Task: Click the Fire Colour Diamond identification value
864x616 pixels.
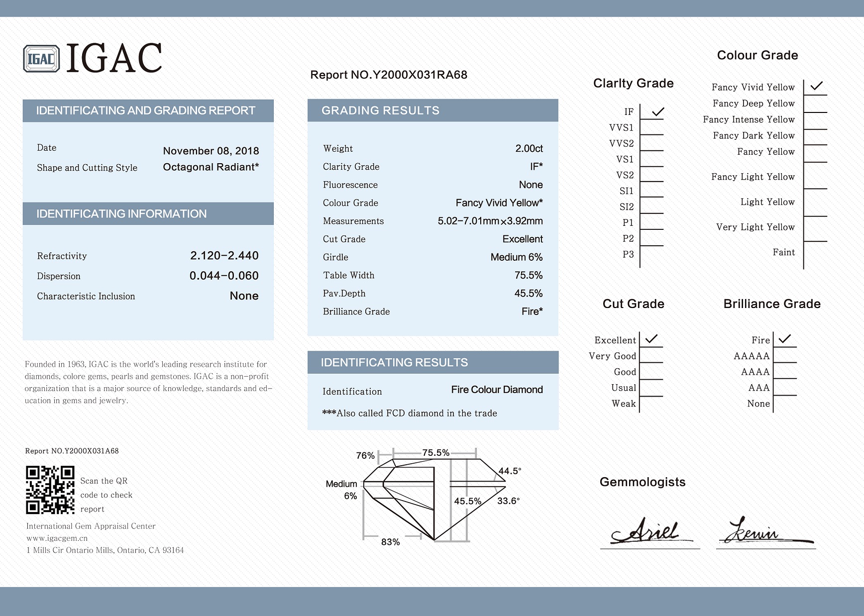Action: coord(497,390)
